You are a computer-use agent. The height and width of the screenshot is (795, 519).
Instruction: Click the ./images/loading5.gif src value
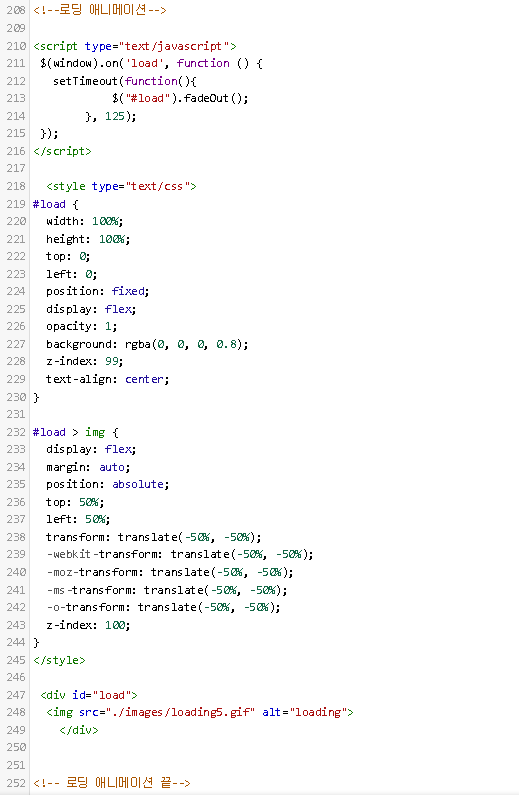pos(180,712)
